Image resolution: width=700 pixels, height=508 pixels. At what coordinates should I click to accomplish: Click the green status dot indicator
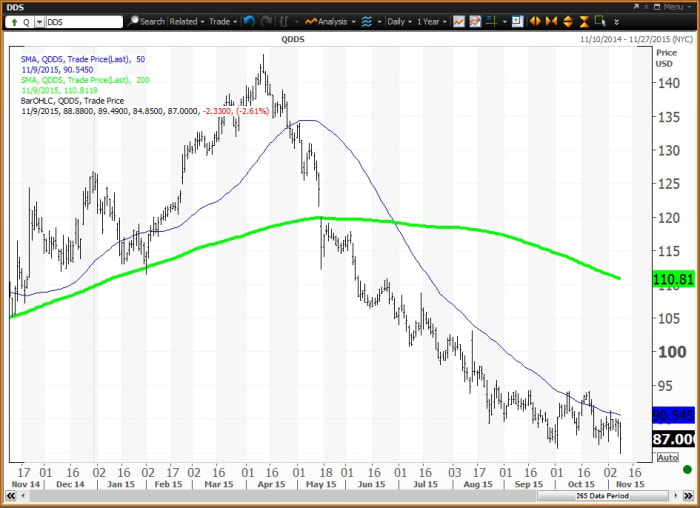coord(688,469)
